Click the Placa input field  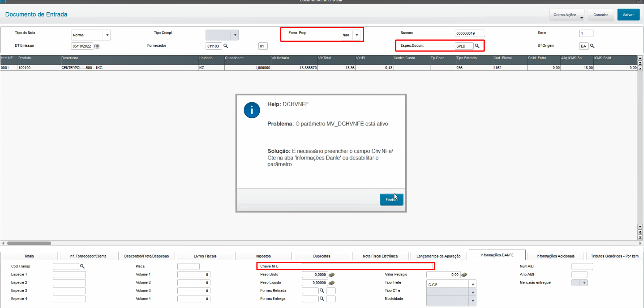(x=188, y=266)
